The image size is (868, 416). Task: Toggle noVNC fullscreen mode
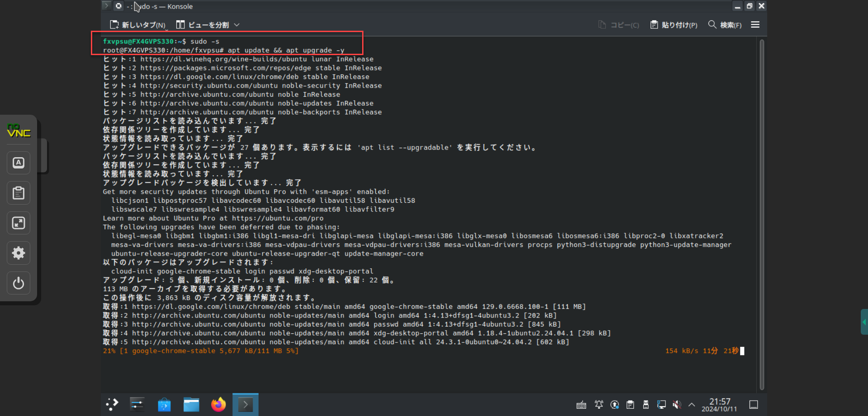pyautogui.click(x=19, y=223)
